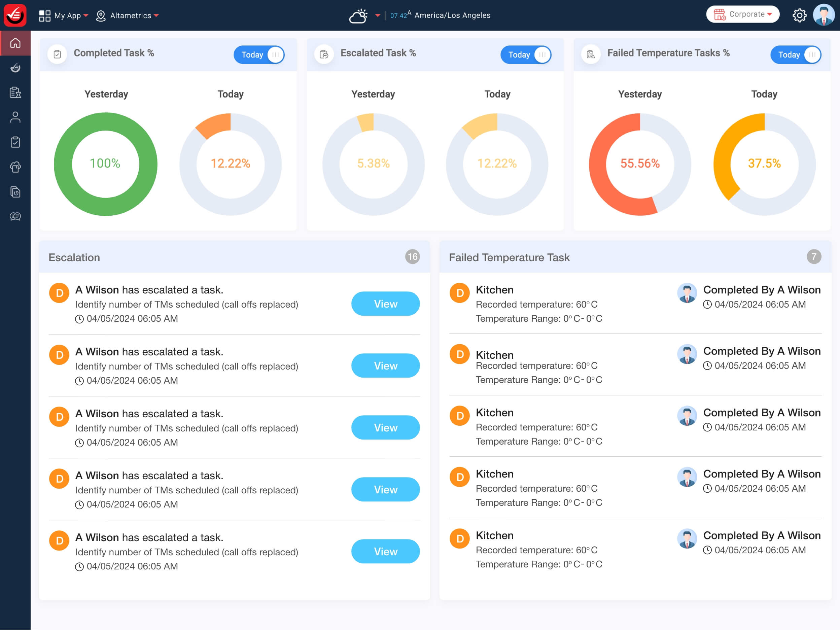
Task: Open the settings gear icon
Action: tap(799, 15)
